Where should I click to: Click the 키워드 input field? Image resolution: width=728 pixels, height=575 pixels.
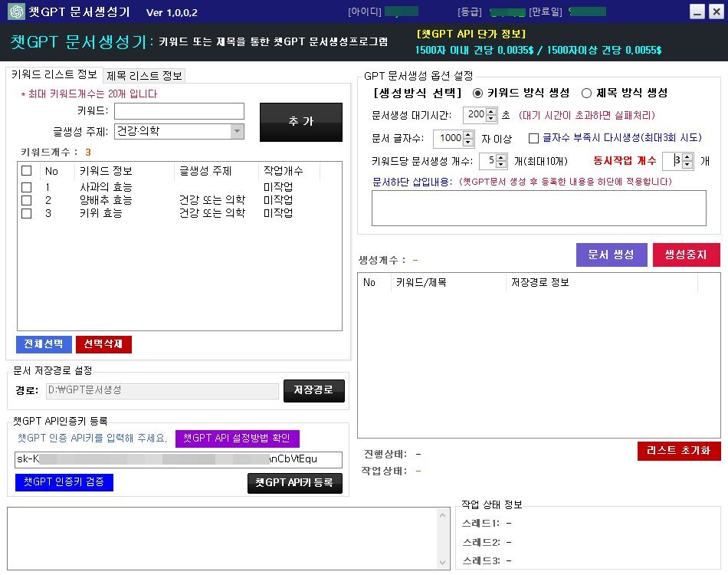(179, 111)
